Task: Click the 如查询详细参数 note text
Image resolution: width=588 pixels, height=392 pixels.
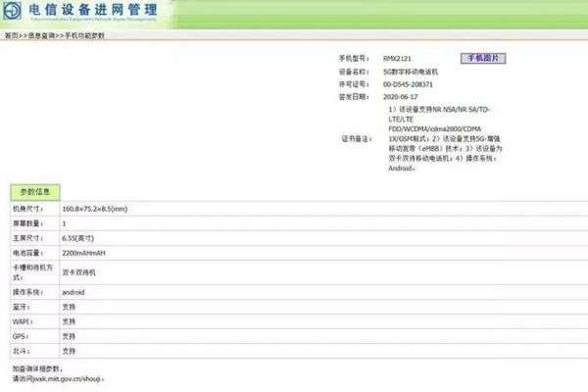Action: [x=37, y=369]
